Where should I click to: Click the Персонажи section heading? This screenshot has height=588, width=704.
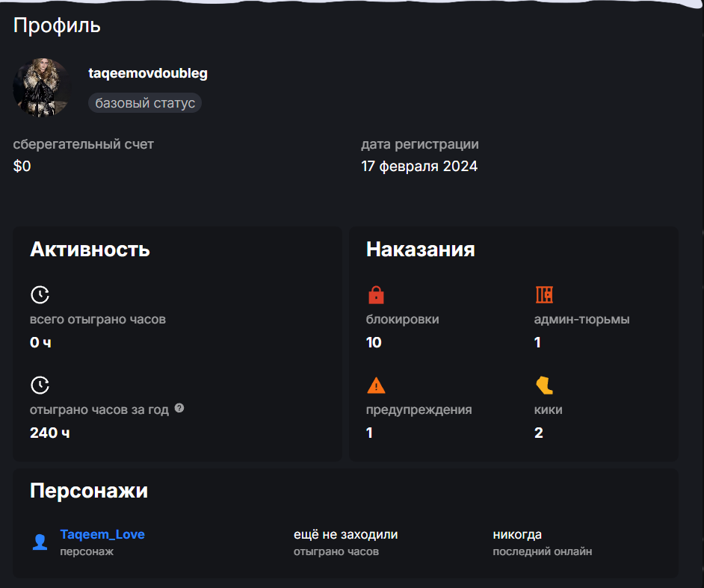tap(89, 491)
